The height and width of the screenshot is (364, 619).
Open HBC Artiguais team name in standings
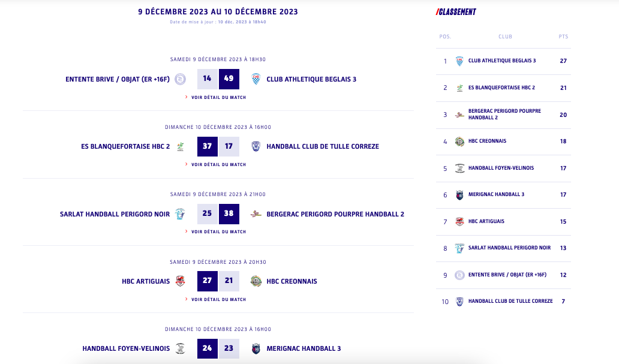(486, 222)
